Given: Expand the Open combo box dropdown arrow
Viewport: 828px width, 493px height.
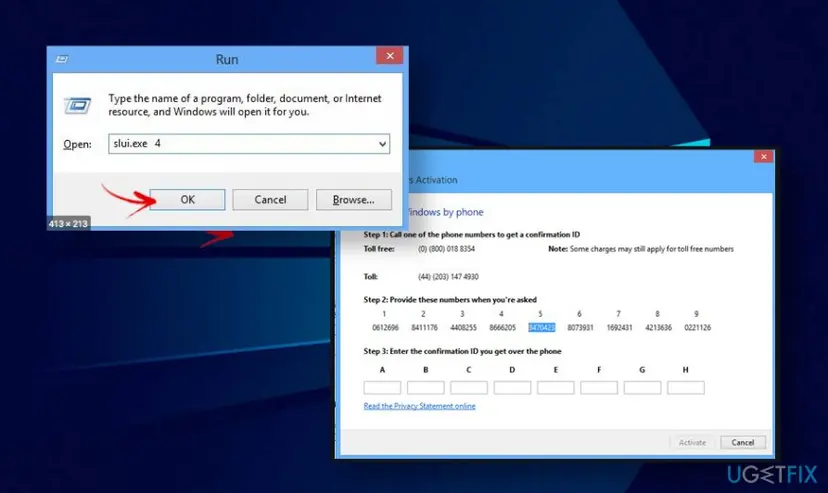Looking at the screenshot, I should pyautogui.click(x=382, y=144).
